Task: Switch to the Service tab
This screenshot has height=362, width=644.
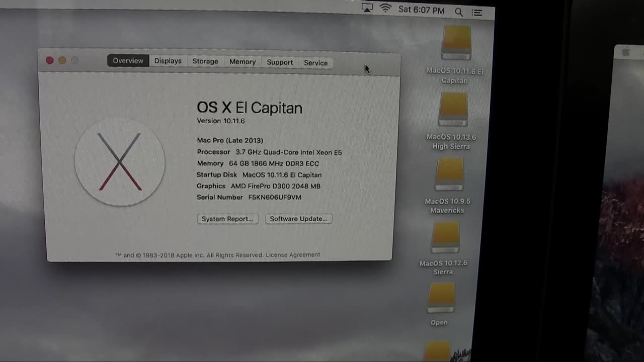Action: pos(315,63)
